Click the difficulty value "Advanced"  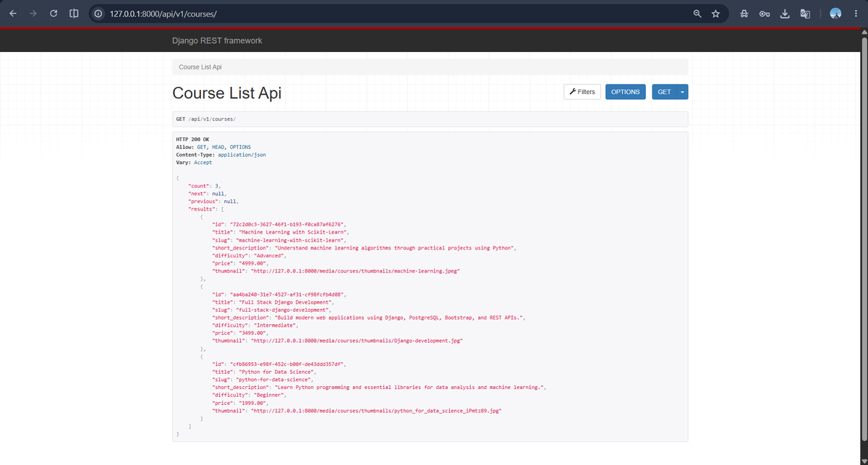pos(270,255)
